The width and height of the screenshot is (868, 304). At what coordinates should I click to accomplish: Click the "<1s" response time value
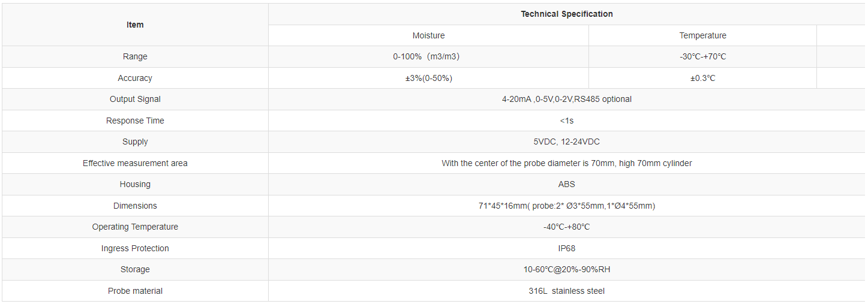click(x=566, y=121)
